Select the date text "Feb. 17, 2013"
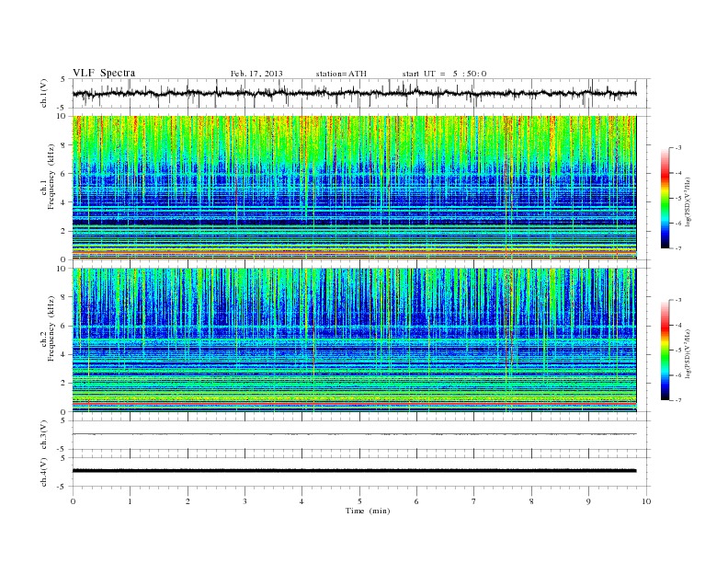Screen dimensions: 728x563 click(256, 74)
